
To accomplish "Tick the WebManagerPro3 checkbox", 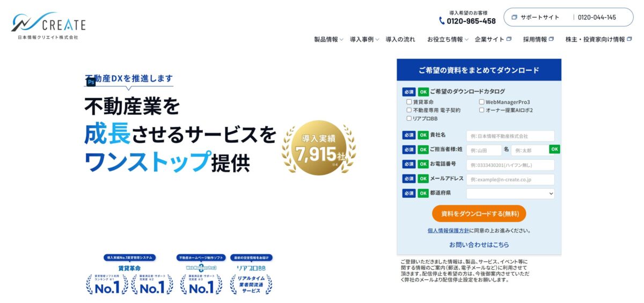I will tap(481, 102).
